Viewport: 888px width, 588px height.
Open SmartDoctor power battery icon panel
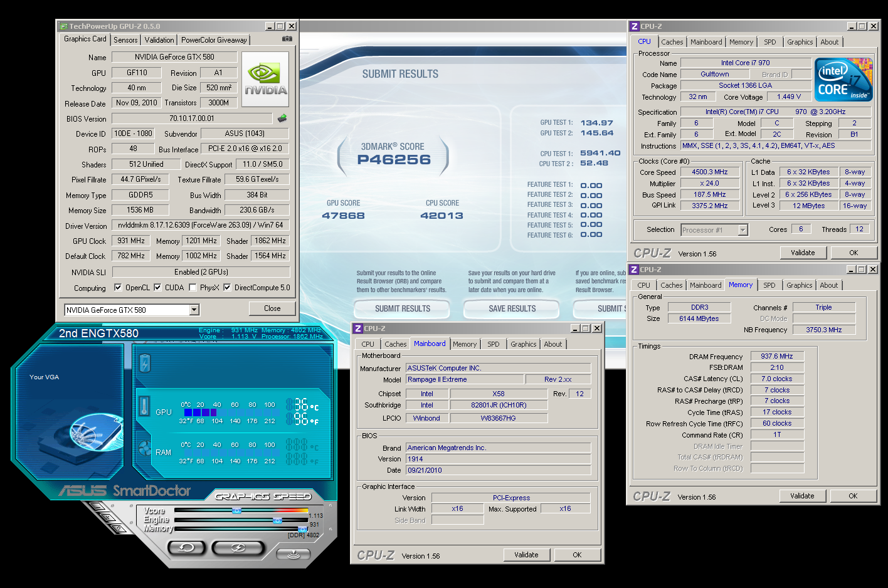pyautogui.click(x=145, y=362)
